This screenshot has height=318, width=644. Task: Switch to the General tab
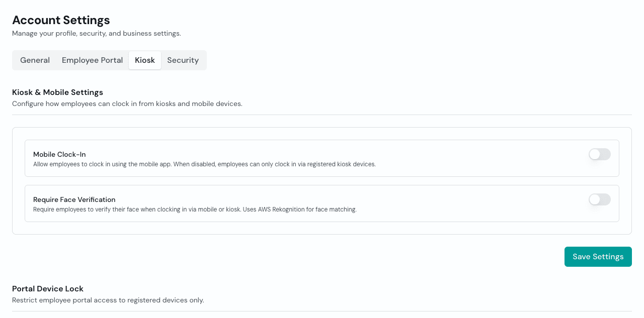[35, 60]
